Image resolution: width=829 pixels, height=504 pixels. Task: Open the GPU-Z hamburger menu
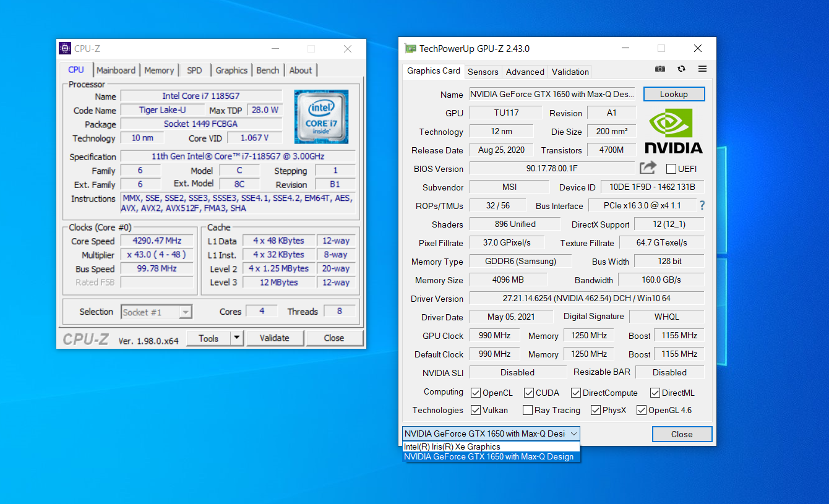[702, 69]
